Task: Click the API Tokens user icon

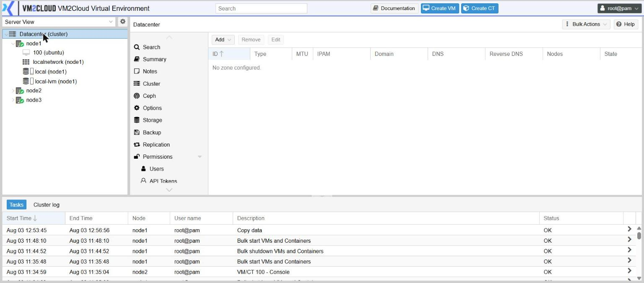Action: coord(143,181)
